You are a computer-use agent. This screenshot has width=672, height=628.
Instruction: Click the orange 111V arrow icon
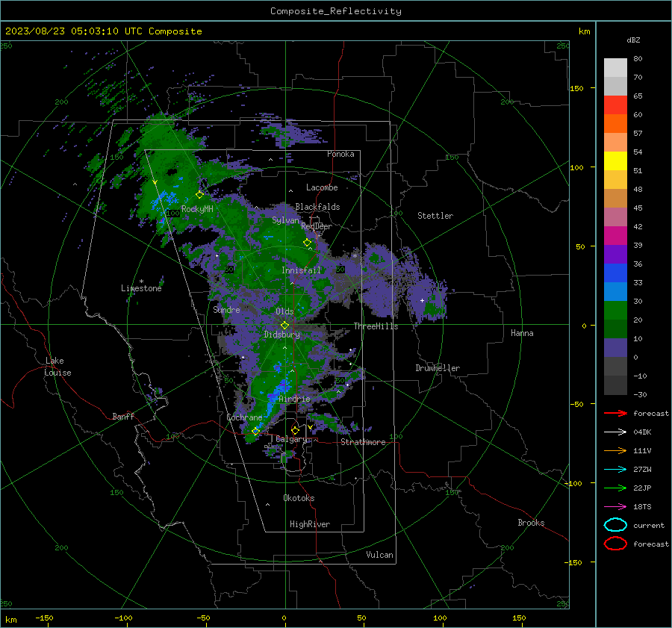[615, 450]
